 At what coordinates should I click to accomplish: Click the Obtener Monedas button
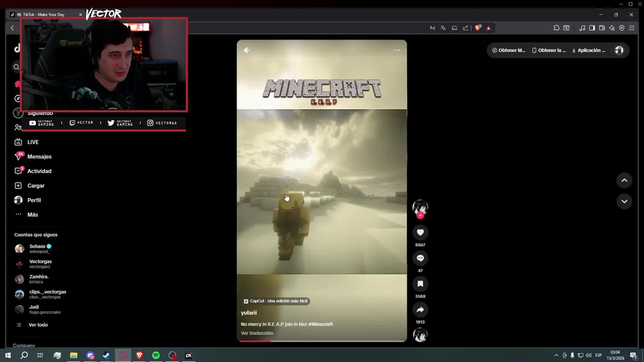point(509,50)
